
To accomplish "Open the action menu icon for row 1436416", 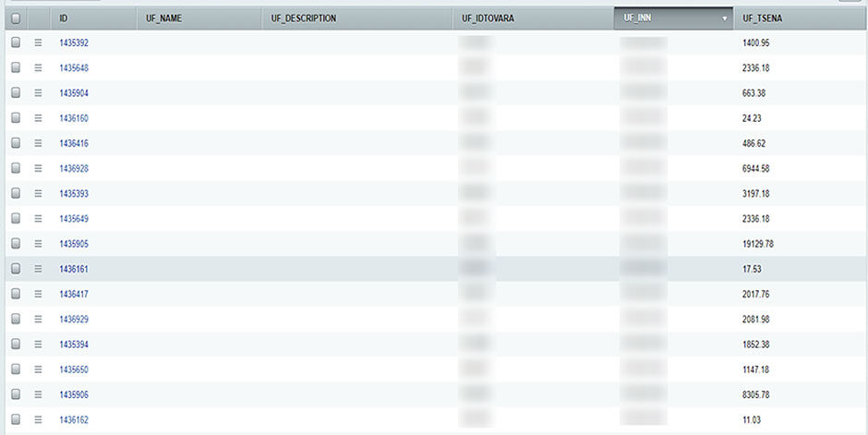I will pyautogui.click(x=38, y=143).
